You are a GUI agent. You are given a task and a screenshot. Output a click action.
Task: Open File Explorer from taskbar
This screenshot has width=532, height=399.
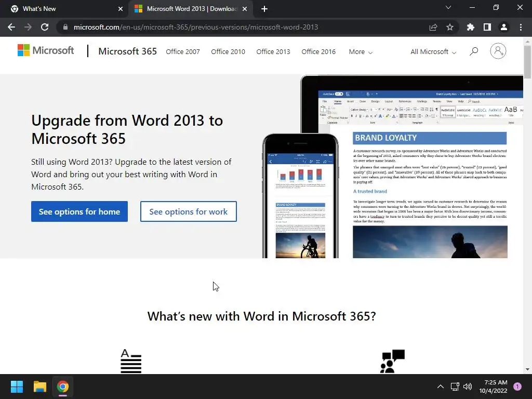tap(39, 387)
